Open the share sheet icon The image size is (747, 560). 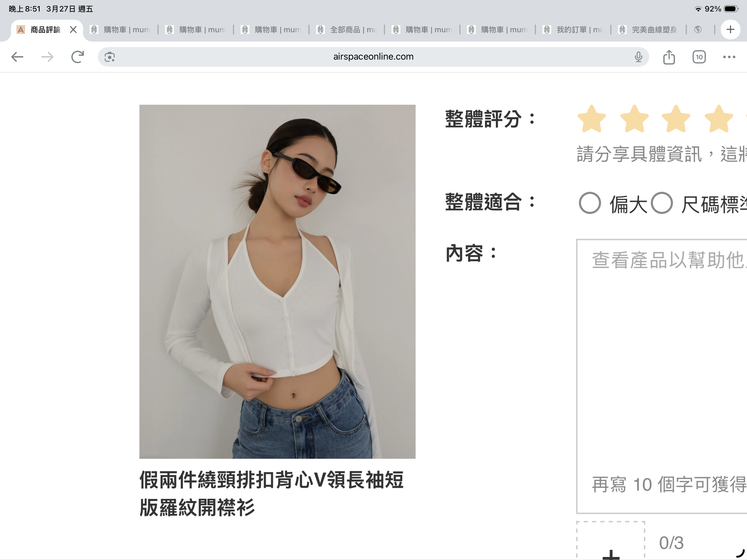(669, 57)
